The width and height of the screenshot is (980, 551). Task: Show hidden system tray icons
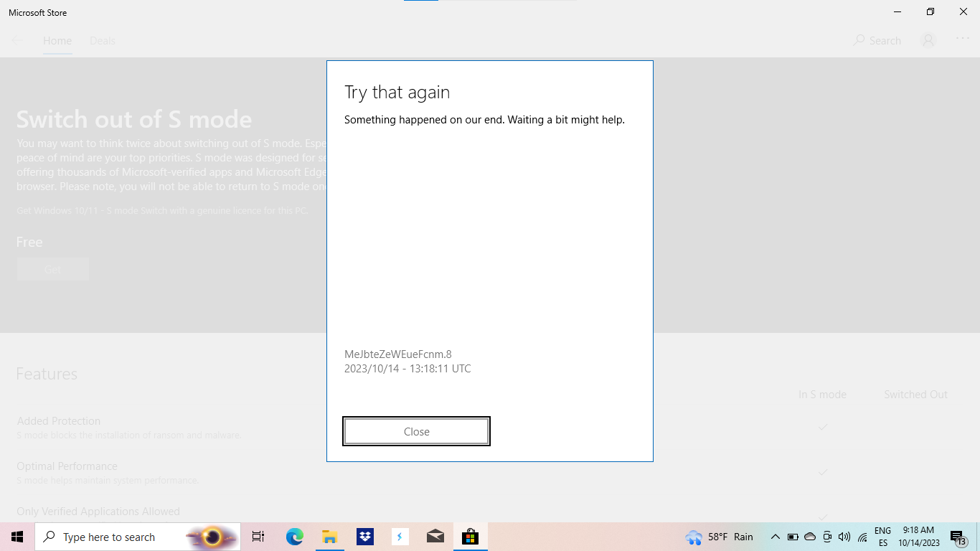[x=775, y=537]
